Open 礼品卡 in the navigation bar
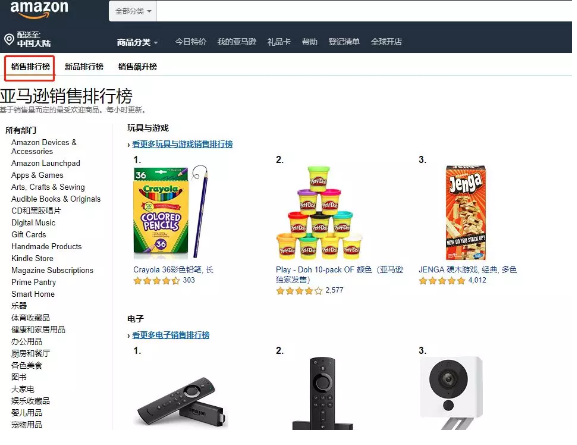This screenshot has height=445, width=577. [279, 42]
